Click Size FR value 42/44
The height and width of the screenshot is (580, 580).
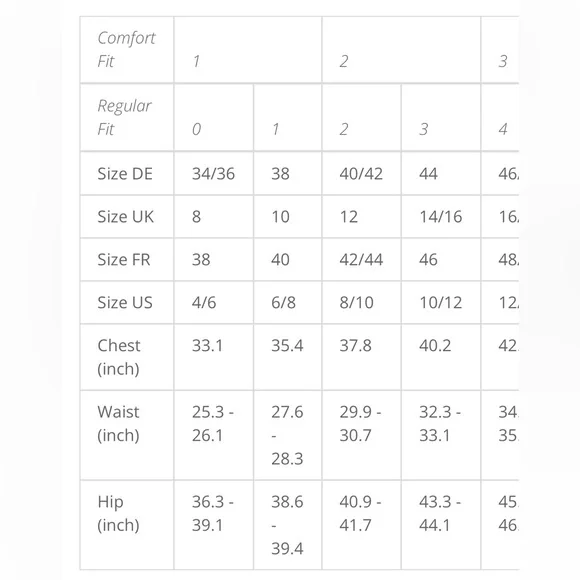[361, 259]
